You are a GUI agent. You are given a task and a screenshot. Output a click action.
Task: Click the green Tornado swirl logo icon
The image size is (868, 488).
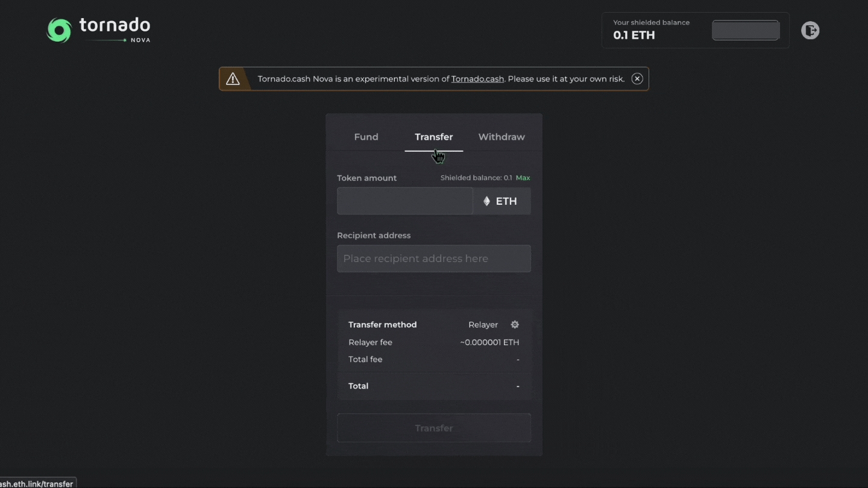click(x=59, y=30)
